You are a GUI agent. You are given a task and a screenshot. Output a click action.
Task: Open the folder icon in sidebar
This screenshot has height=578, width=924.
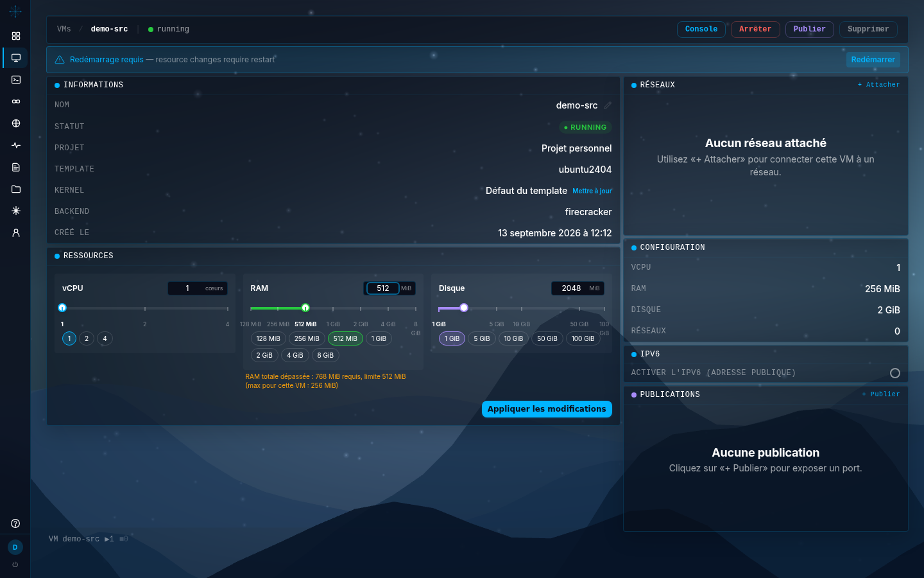(x=16, y=189)
